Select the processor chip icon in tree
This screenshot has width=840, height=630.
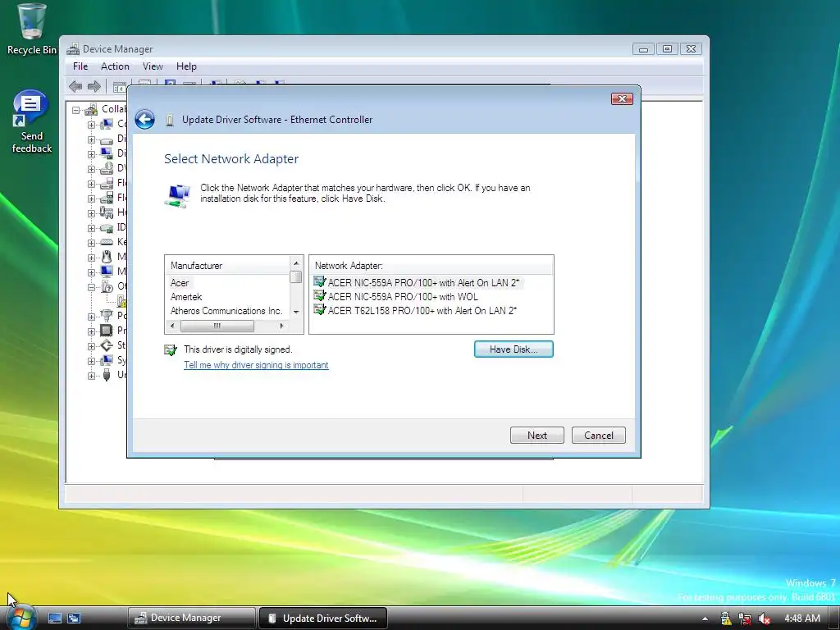107,330
